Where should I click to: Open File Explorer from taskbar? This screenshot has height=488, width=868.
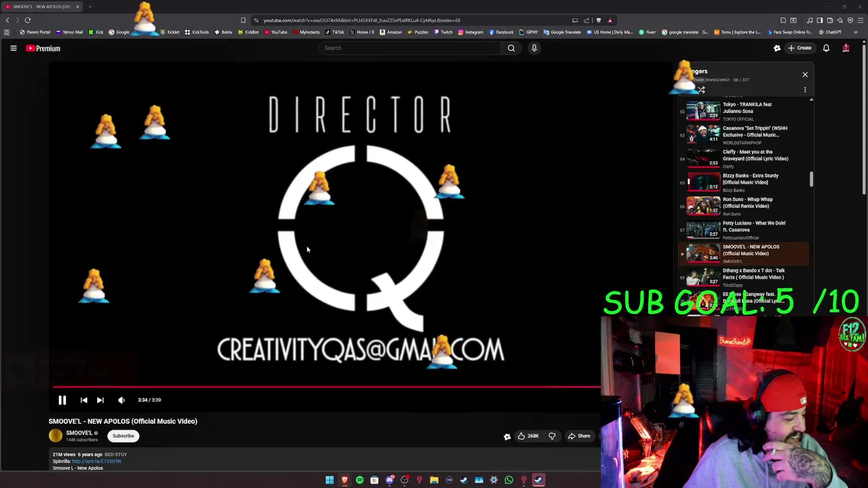(x=434, y=480)
